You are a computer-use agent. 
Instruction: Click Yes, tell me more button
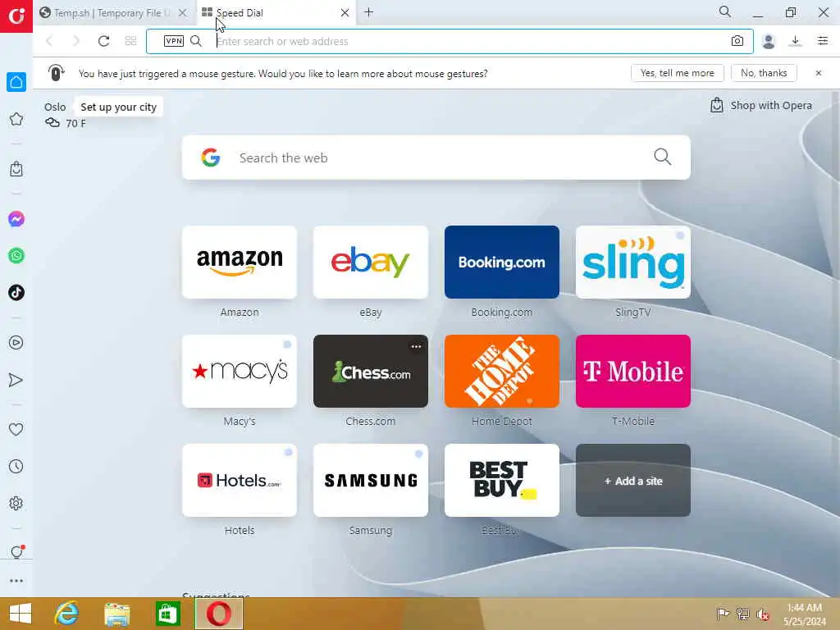(677, 73)
